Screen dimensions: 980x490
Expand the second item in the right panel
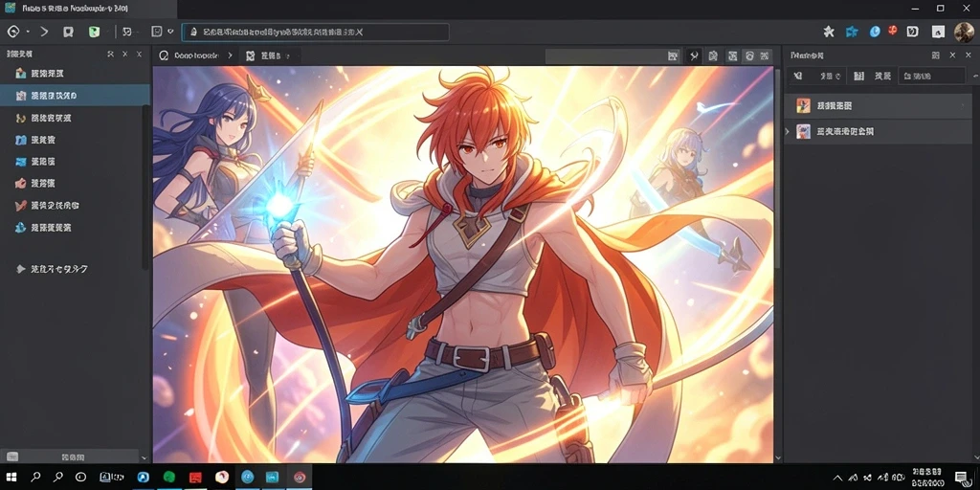pos(788,131)
